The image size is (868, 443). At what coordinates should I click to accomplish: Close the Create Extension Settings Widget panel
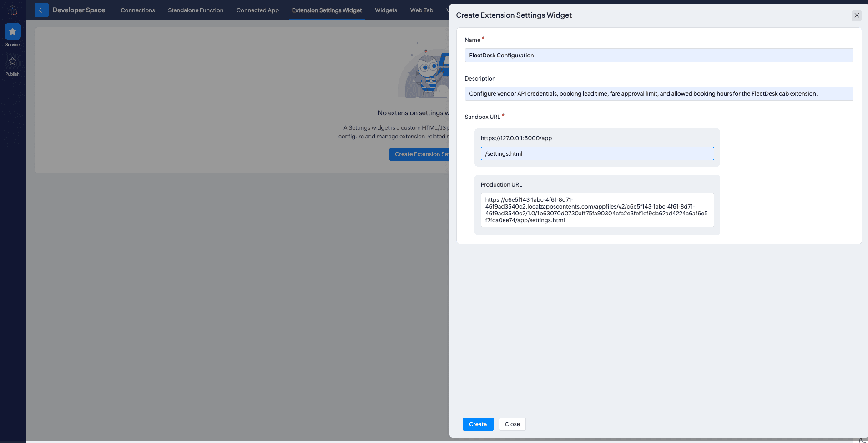pyautogui.click(x=857, y=15)
